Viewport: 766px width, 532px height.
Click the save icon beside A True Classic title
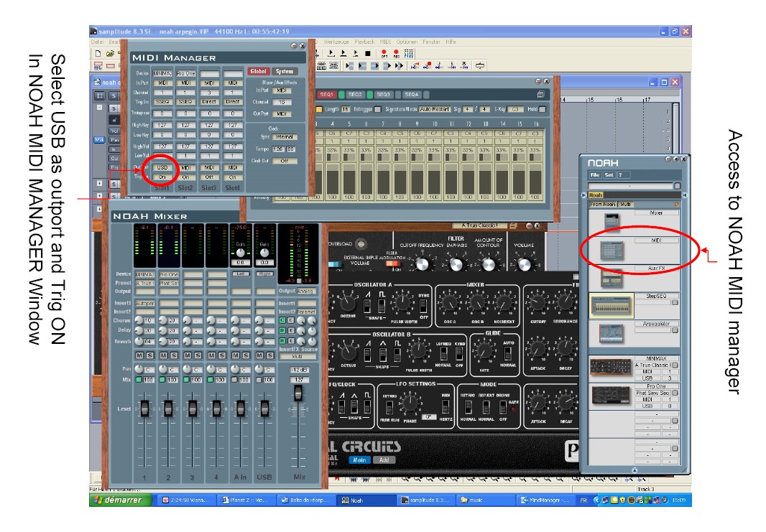tap(513, 225)
